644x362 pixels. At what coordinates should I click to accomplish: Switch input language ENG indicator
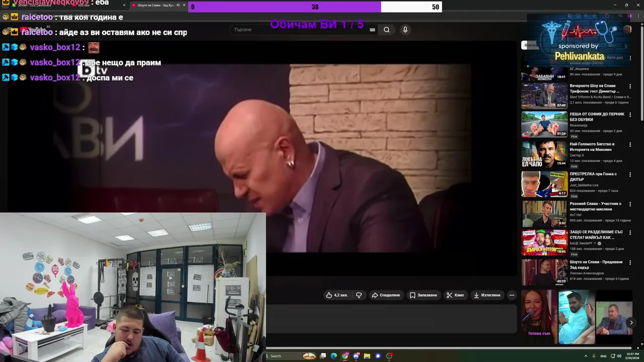604,356
